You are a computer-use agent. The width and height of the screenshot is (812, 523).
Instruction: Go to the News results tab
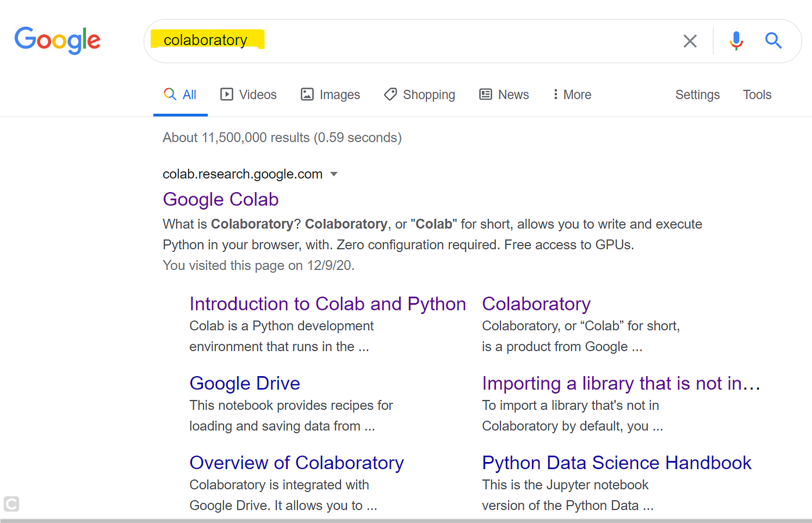click(x=504, y=95)
